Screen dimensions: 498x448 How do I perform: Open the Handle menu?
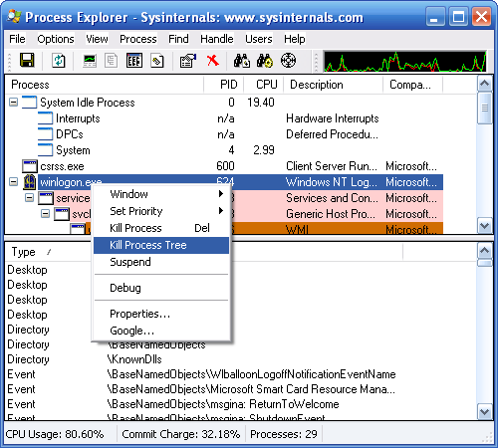(x=217, y=39)
